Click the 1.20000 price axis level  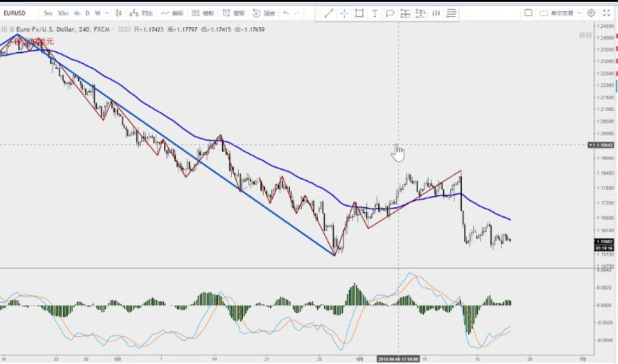(x=605, y=133)
